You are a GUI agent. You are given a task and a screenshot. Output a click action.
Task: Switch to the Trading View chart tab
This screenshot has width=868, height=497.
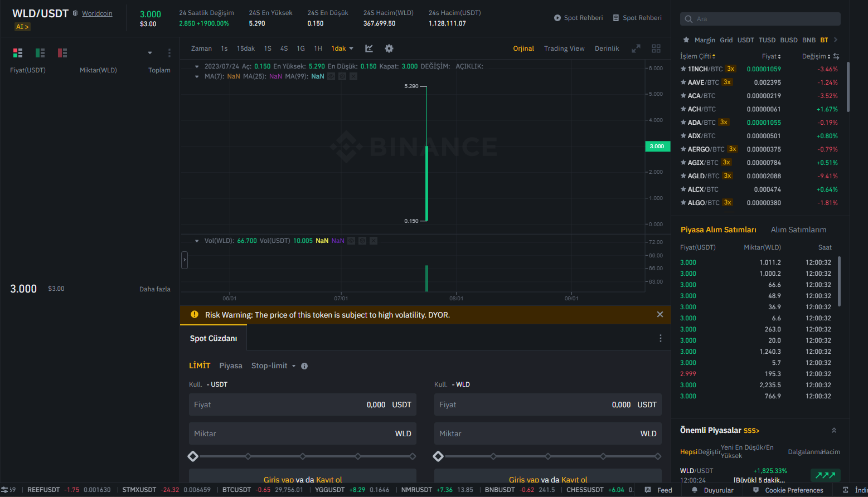click(x=564, y=48)
